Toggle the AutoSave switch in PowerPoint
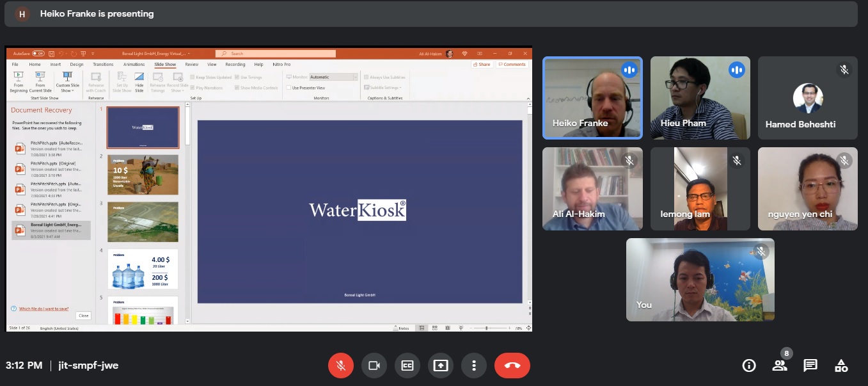Viewport: 868px width, 386px height. (x=38, y=54)
